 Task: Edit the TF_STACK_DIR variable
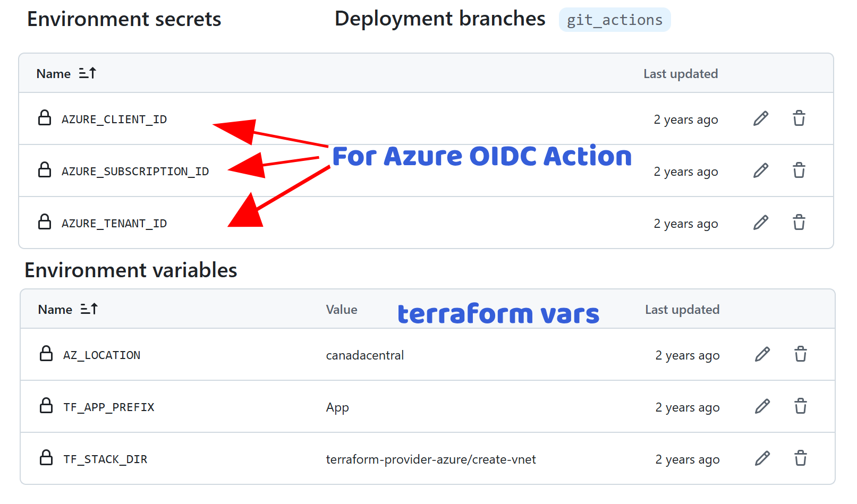(x=762, y=458)
